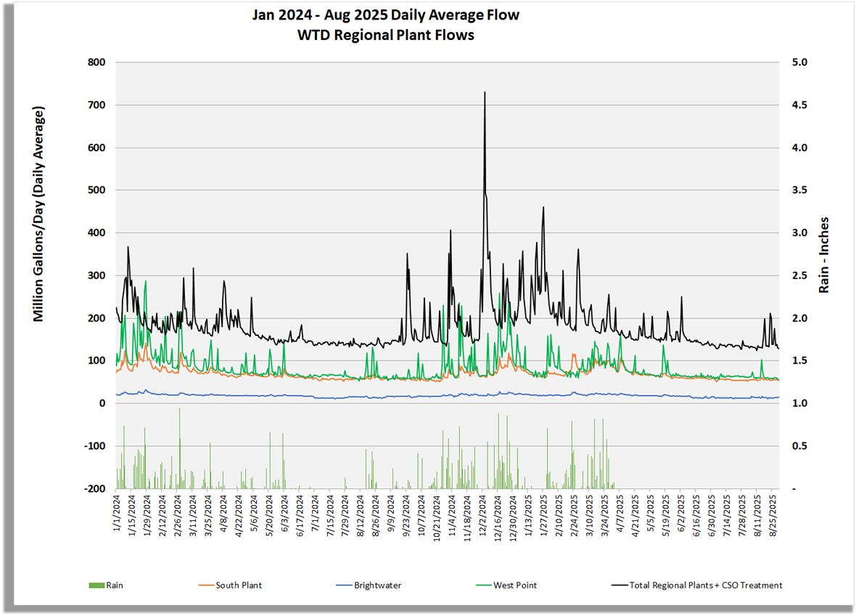The height and width of the screenshot is (616, 856).
Task: Click the chart title 'Daily Average Flow'
Action: [x=385, y=15]
